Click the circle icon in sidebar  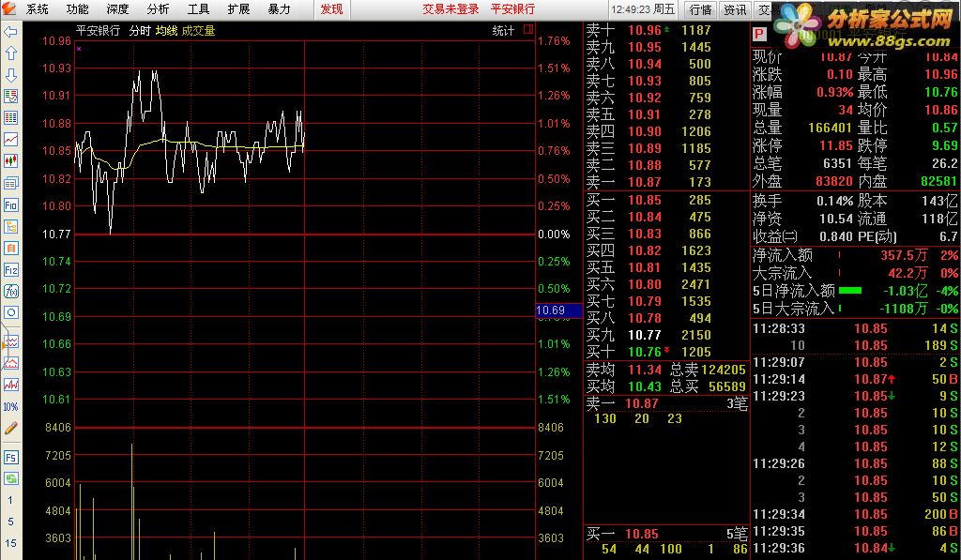10,312
